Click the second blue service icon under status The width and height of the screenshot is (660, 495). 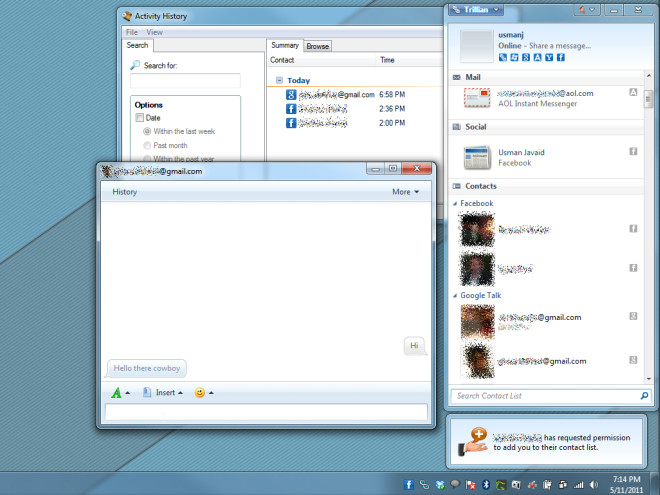tap(514, 57)
